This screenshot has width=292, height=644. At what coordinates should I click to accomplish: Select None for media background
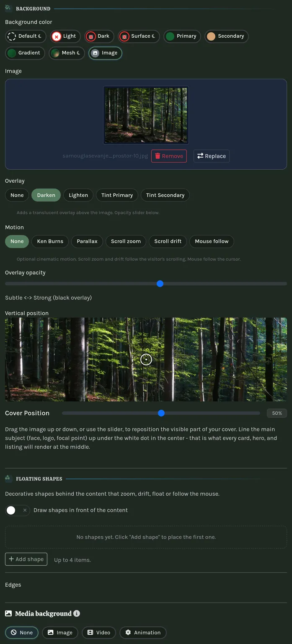point(22,633)
